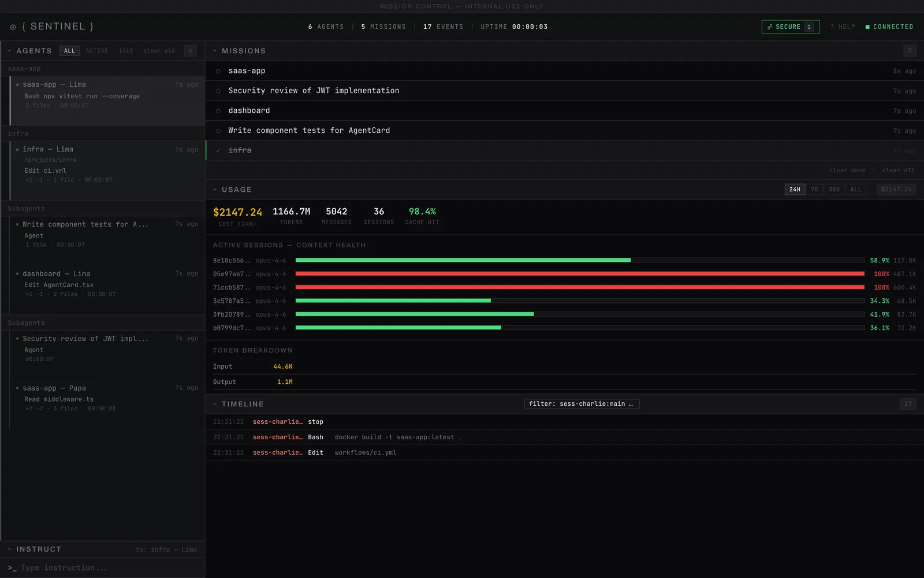Toggle the Write component tests mission circle
This screenshot has width=924, height=578.
(218, 131)
